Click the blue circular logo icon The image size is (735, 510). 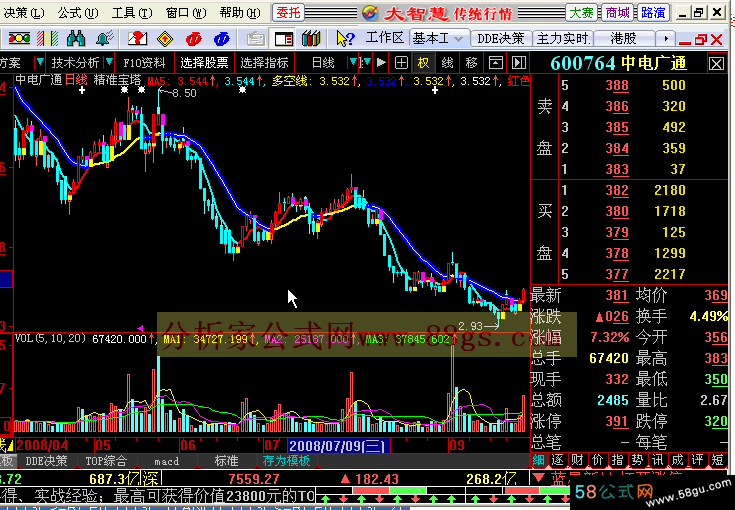coord(221,38)
